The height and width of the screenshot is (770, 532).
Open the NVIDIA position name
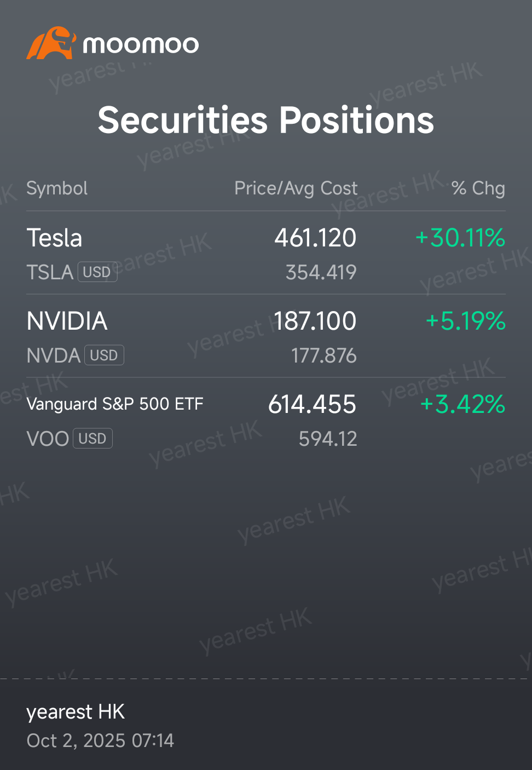pyautogui.click(x=67, y=321)
